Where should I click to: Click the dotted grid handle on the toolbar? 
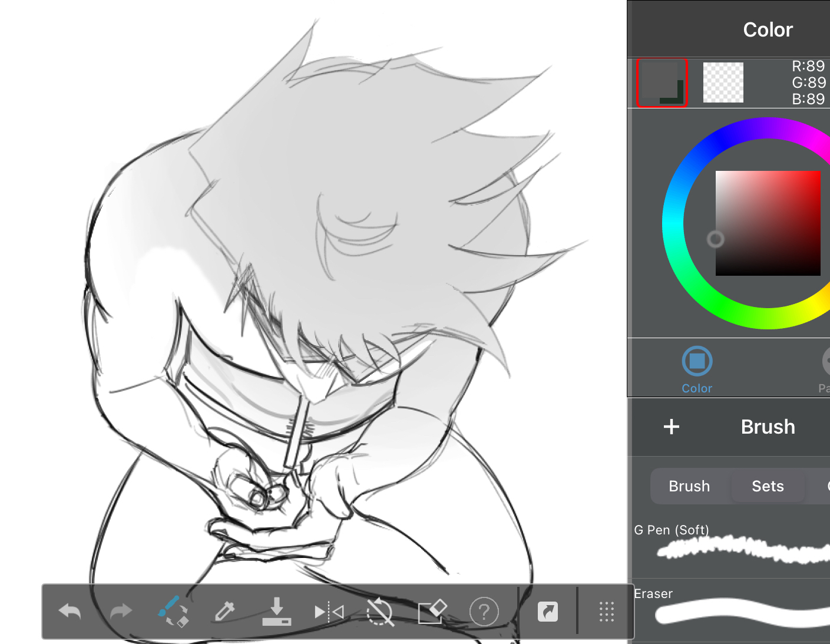click(x=606, y=612)
